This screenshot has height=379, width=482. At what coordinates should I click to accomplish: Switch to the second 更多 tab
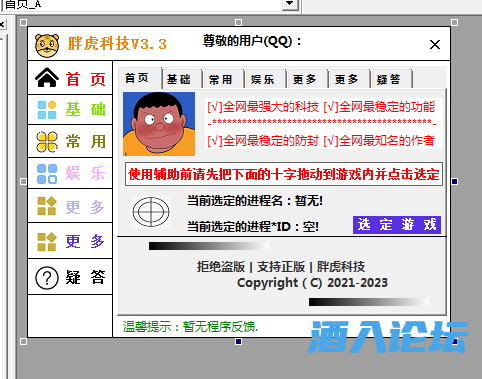click(350, 79)
